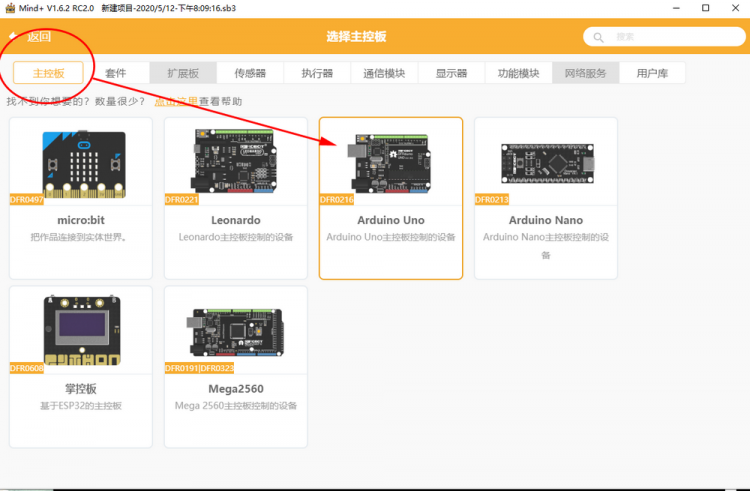Minimize the Mind+ window

click(676, 8)
